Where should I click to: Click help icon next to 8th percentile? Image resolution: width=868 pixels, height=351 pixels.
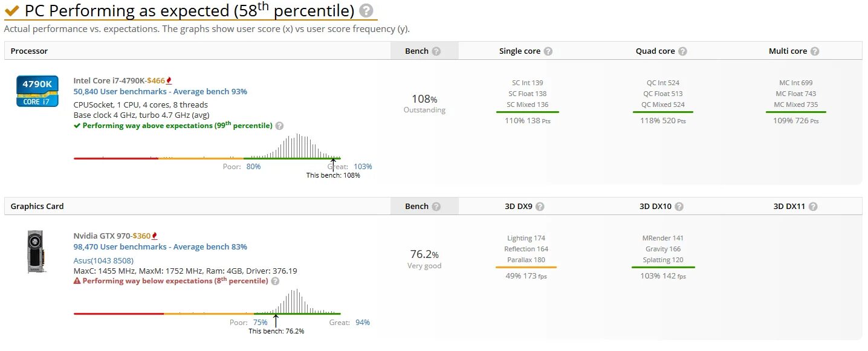click(x=275, y=281)
